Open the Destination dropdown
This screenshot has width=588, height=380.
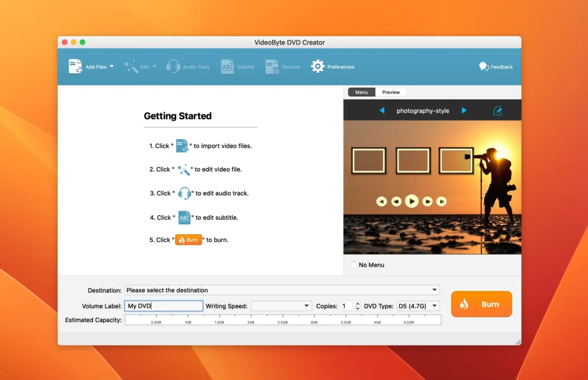tap(282, 290)
